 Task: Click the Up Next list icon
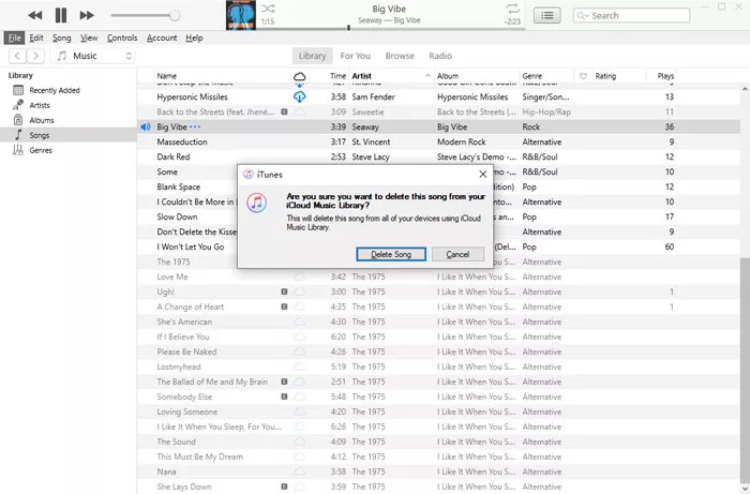click(546, 15)
